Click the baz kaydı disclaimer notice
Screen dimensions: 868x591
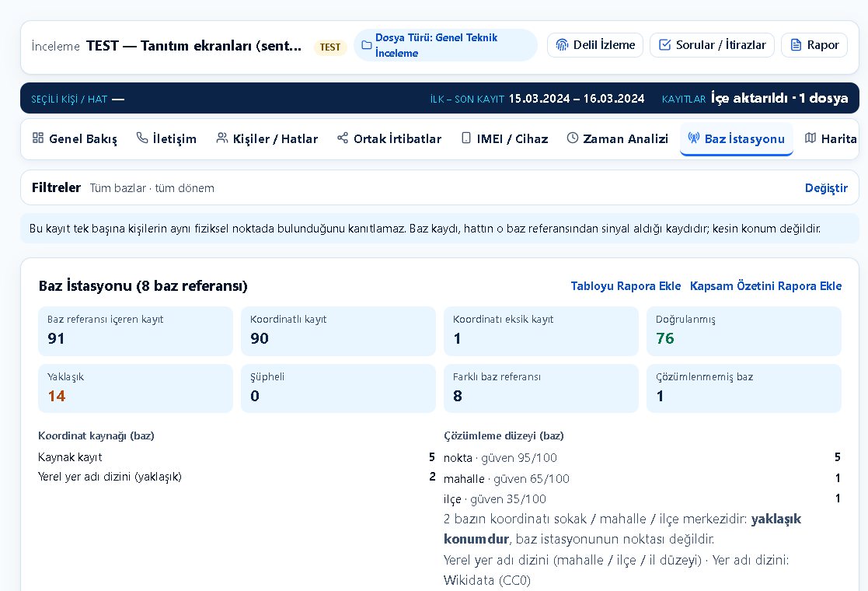coord(440,228)
